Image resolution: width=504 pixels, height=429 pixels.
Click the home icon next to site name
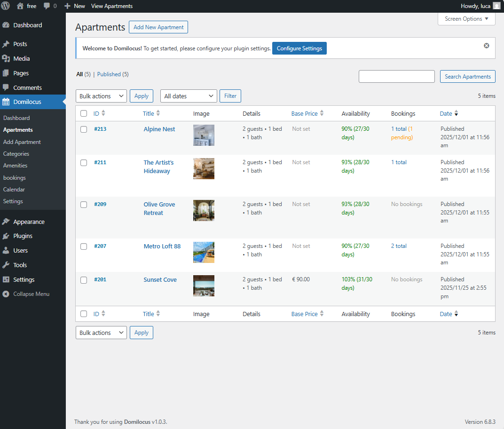pyautogui.click(x=20, y=6)
